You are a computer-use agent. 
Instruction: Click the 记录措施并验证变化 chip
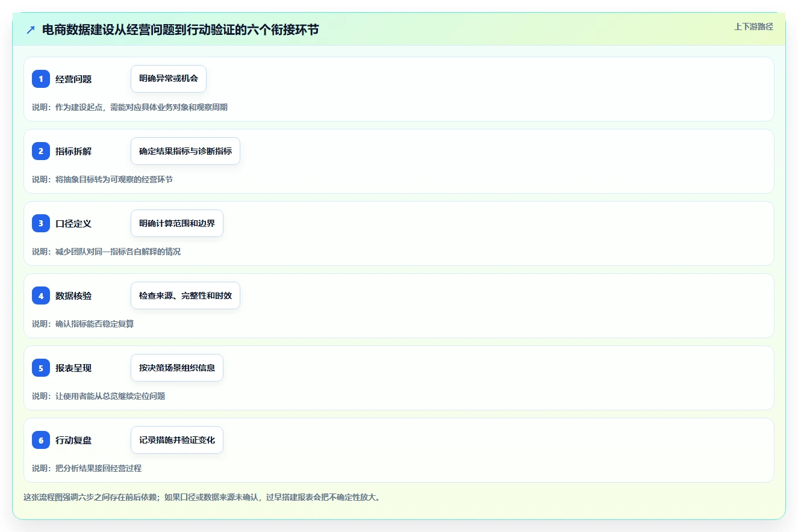pyautogui.click(x=177, y=440)
